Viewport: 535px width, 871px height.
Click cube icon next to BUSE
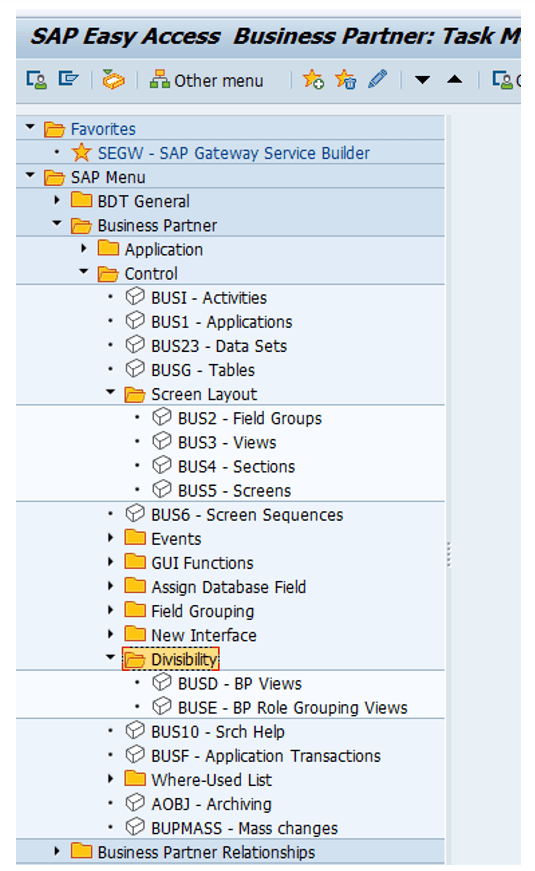[x=162, y=706]
